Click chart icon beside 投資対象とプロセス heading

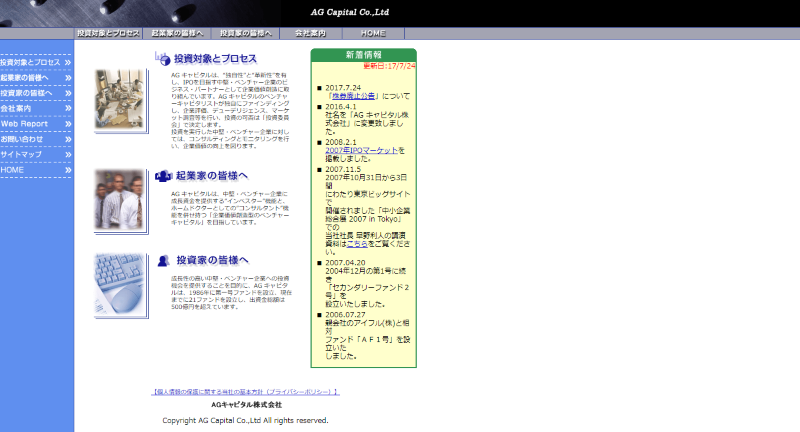pyautogui.click(x=163, y=58)
